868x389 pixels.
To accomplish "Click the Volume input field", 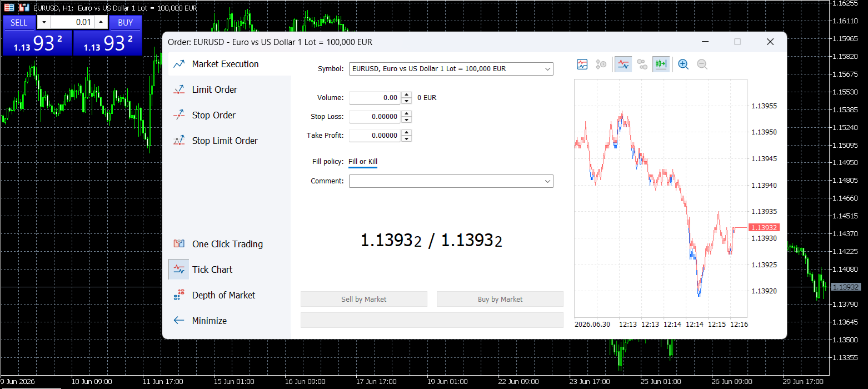I will coord(375,98).
